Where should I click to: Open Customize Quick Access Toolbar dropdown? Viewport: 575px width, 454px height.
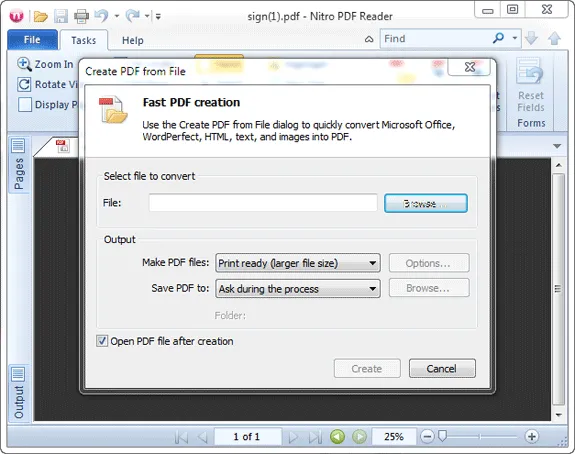tap(158, 16)
